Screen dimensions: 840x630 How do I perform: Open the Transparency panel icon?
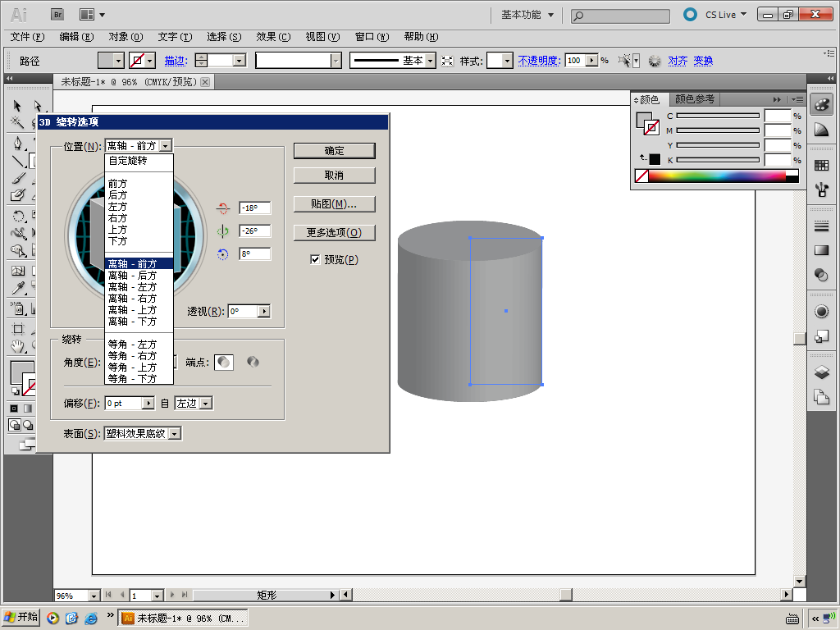point(821,275)
